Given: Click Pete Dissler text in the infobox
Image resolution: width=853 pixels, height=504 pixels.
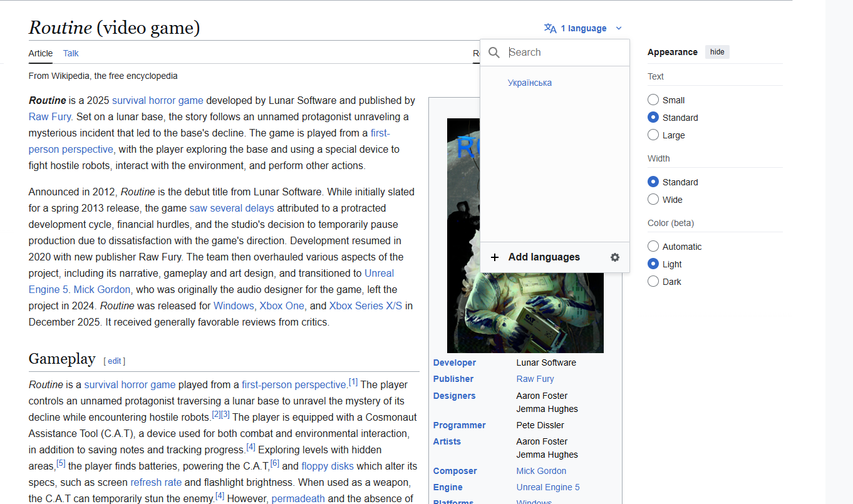Looking at the screenshot, I should 540,425.
